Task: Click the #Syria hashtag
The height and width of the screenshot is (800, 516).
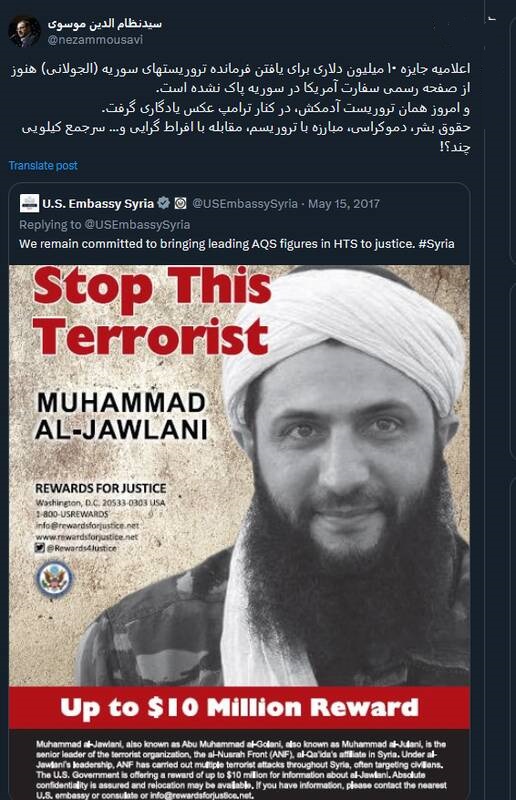Action: point(436,243)
